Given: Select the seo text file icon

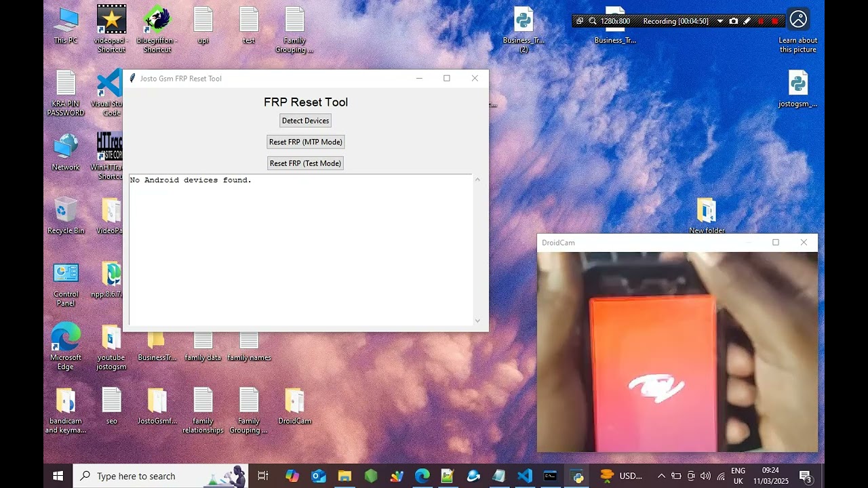Looking at the screenshot, I should click(111, 405).
